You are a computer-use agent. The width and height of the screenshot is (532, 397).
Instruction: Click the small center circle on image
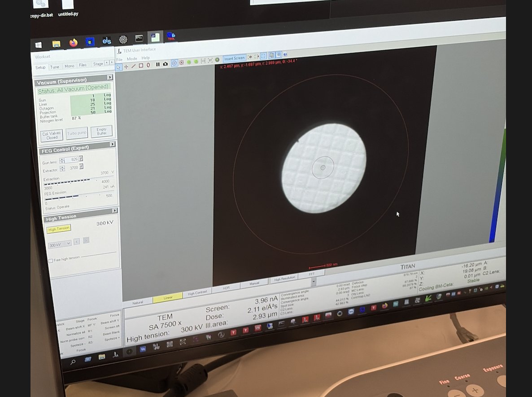coord(323,168)
